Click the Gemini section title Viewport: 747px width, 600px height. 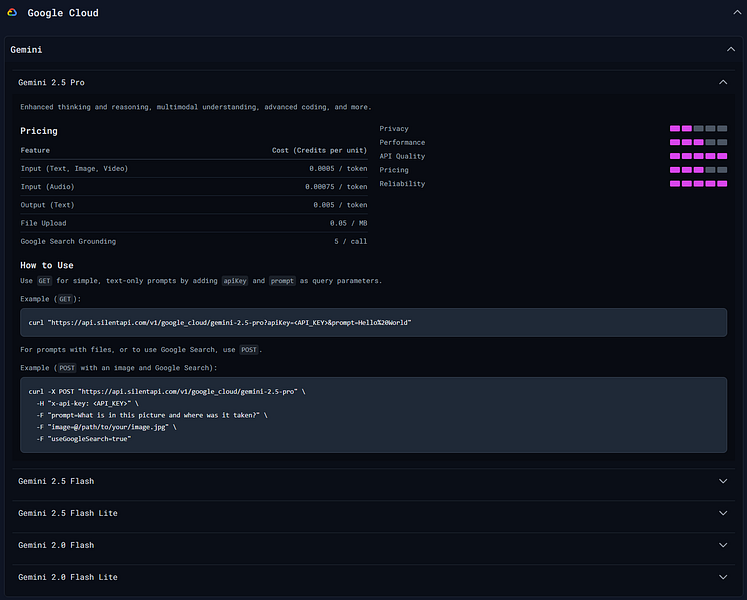pos(26,50)
